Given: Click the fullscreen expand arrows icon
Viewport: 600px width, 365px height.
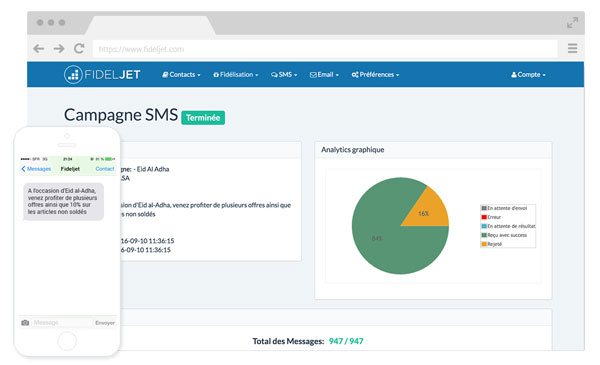Looking at the screenshot, I should click(572, 23).
